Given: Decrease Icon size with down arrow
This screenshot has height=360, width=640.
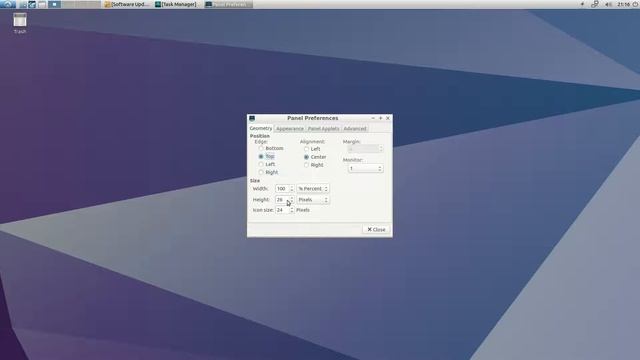Looking at the screenshot, I should [x=291, y=211].
